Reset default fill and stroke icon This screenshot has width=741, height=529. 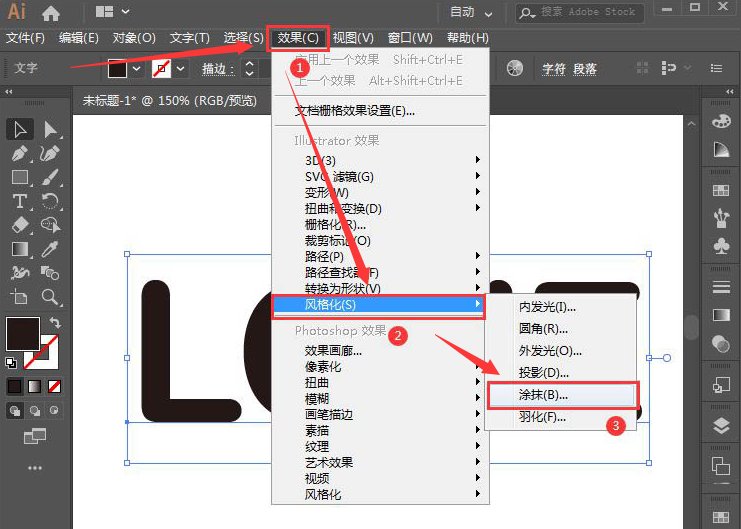coord(11,363)
